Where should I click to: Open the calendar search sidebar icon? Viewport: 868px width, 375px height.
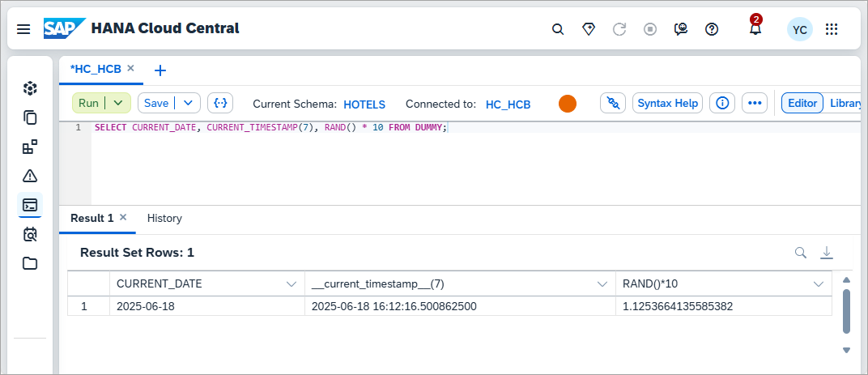(x=30, y=234)
